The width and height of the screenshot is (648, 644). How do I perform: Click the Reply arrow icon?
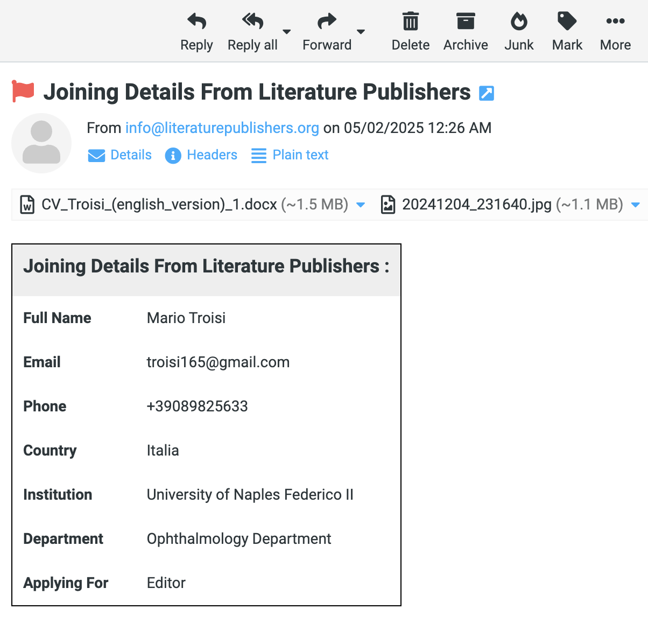(x=196, y=22)
